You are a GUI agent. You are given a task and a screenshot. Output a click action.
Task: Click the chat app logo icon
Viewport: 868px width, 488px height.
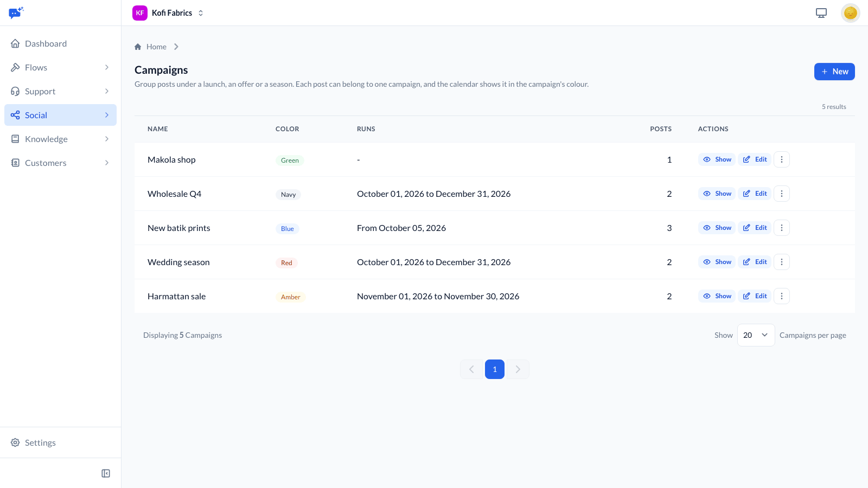point(16,12)
